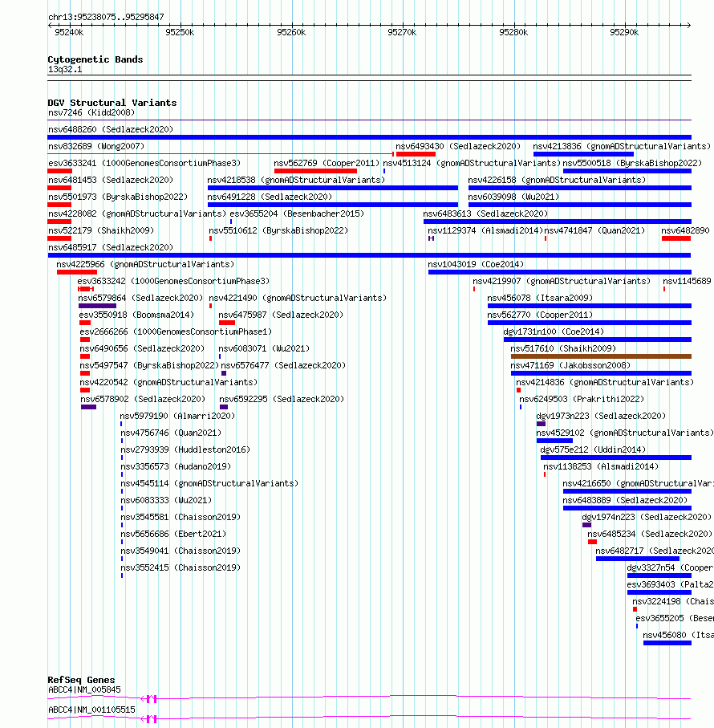
Task: Select the nsv6488260 (Sedlazeck2020) blue bar
Action: 369,137
